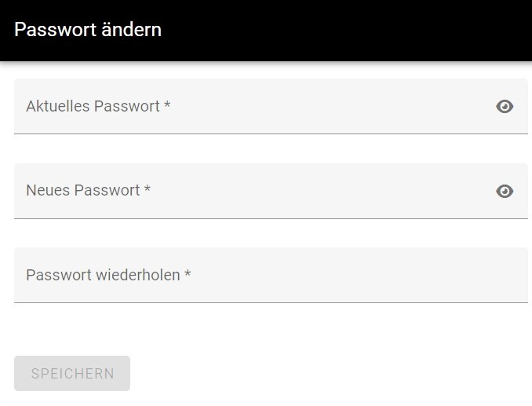
Task: Click the asterisk after Passwort wiederholen
Action: click(188, 274)
